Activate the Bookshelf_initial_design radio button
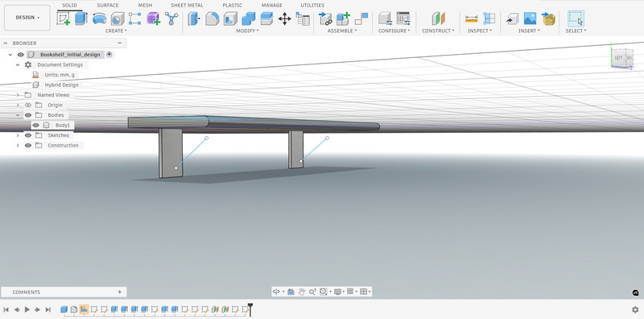 tap(109, 55)
